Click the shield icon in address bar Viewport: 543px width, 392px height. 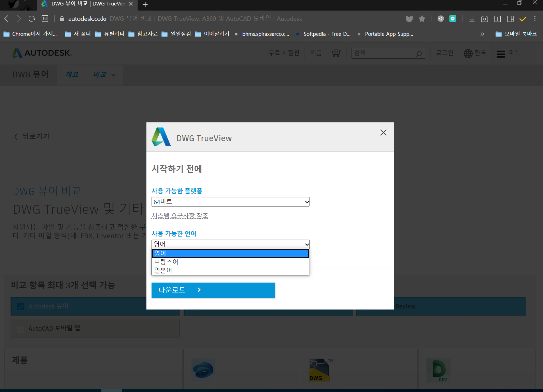click(409, 19)
